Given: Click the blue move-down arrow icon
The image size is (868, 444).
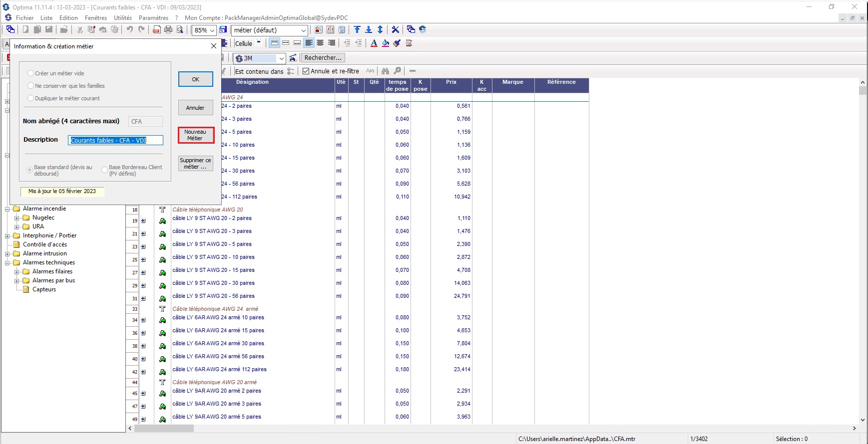Looking at the screenshot, I should [x=369, y=29].
